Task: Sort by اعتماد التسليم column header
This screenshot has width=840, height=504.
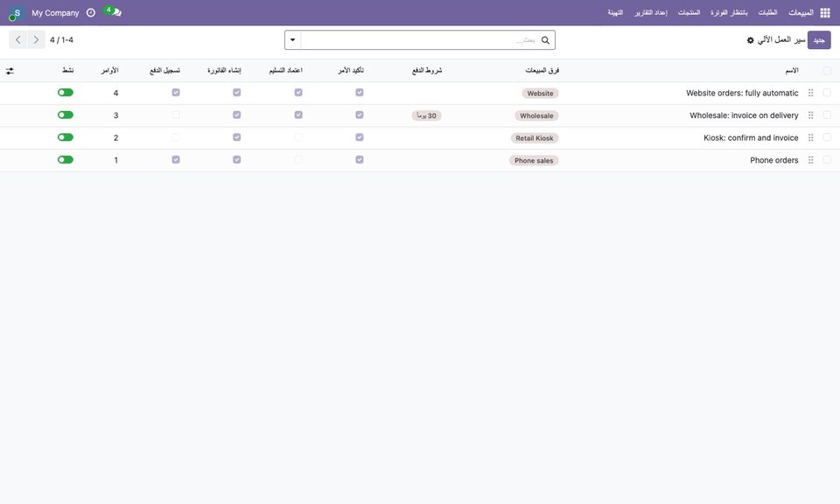Action: pos(285,71)
